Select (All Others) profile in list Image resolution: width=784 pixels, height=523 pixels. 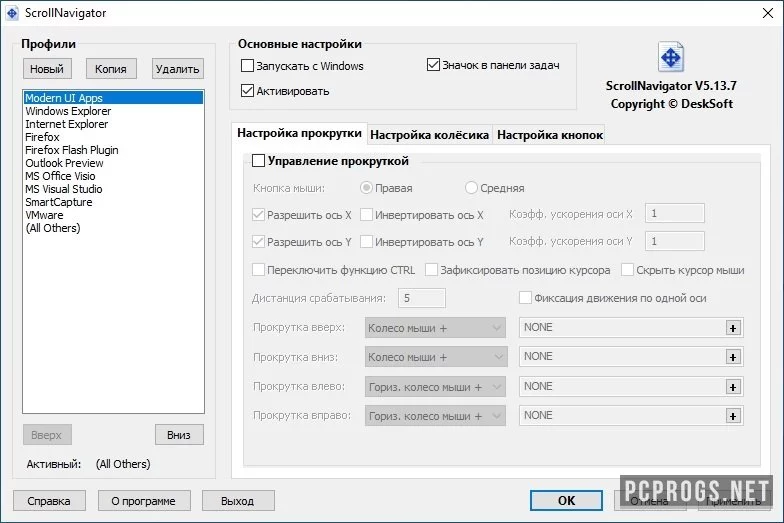(114, 228)
